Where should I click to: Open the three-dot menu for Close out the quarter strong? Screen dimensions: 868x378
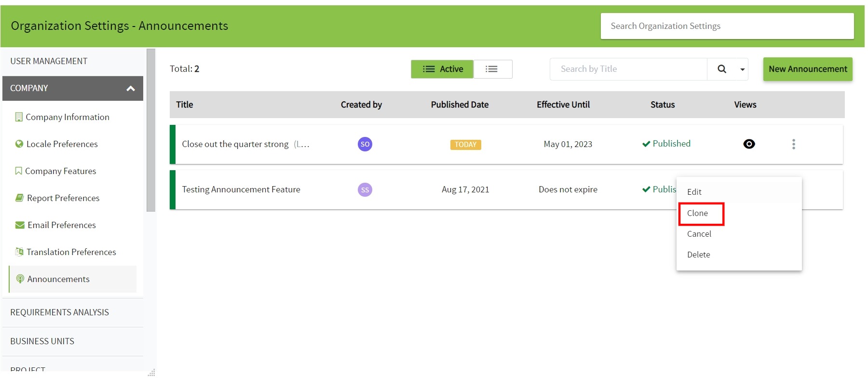pos(793,144)
